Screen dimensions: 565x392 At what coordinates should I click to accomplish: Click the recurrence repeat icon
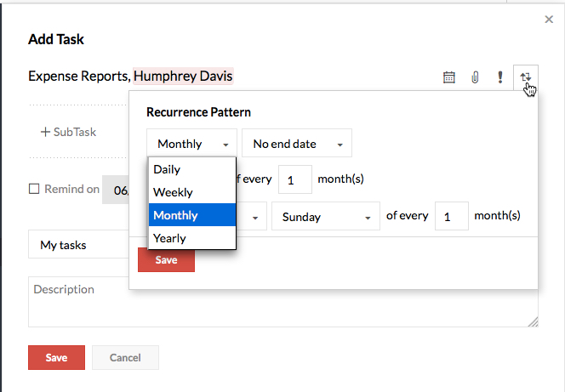point(526,77)
